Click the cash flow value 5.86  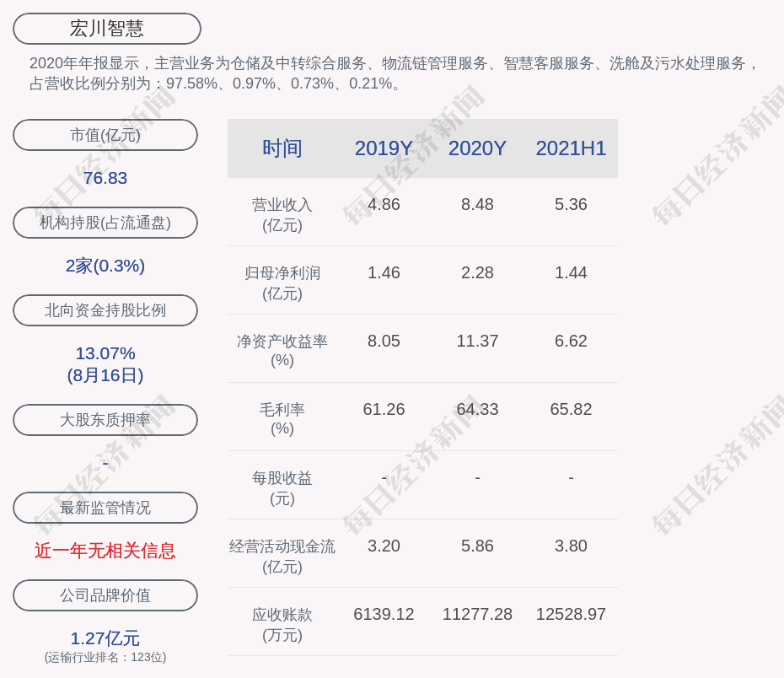477,546
